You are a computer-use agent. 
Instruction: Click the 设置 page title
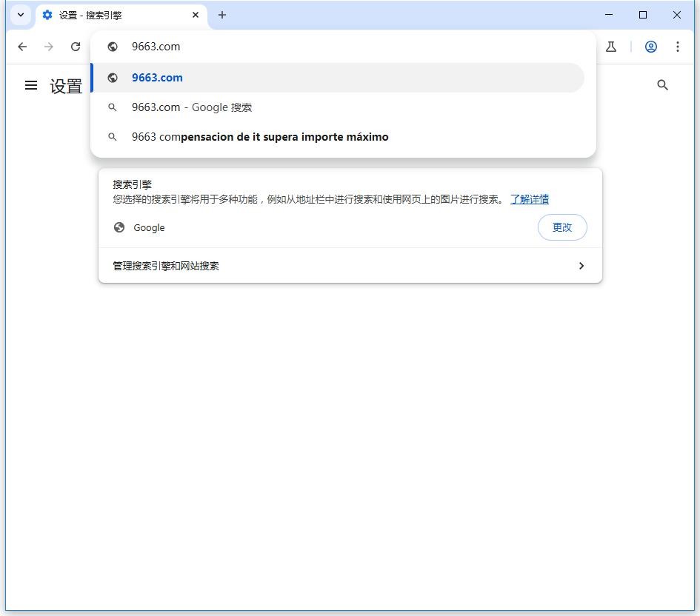pyautogui.click(x=66, y=86)
